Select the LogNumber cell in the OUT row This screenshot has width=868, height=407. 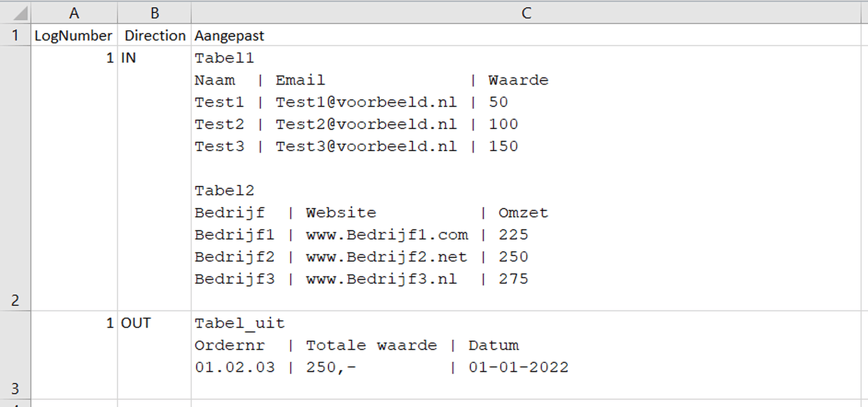pos(74,355)
